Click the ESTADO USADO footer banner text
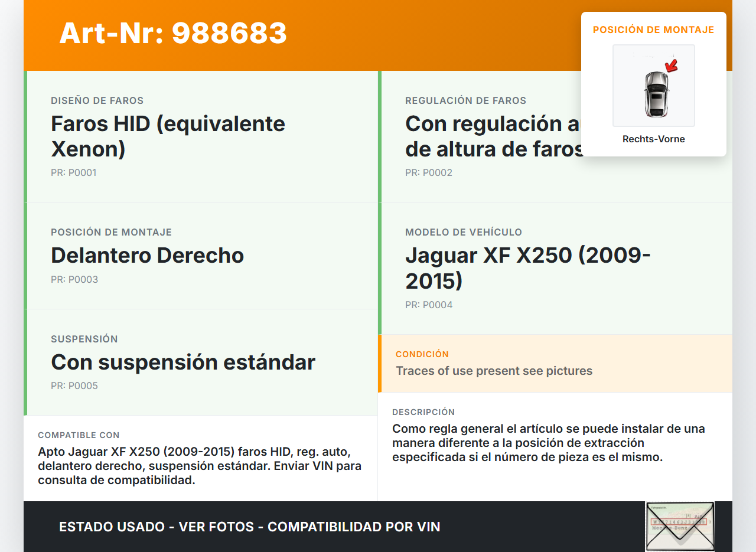Screen dimensions: 756x552 pos(249,527)
